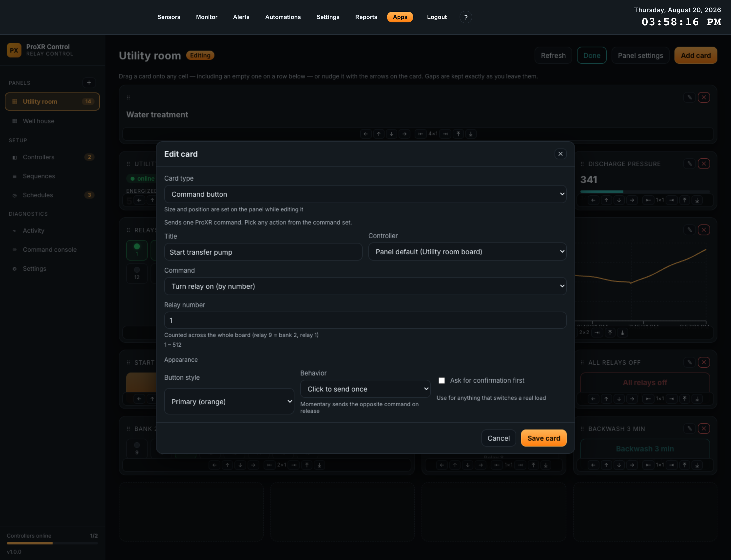Viewport: 731px width, 560px height.
Task: Delete the Backwash 3 Min card
Action: [704, 428]
